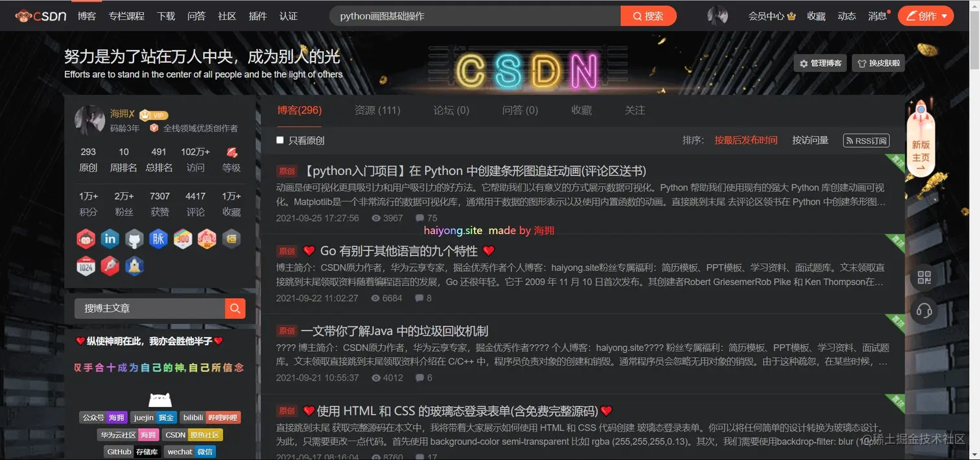The image size is (980, 460).
Task: Click the GitHub cat badge icon
Action: (134, 238)
